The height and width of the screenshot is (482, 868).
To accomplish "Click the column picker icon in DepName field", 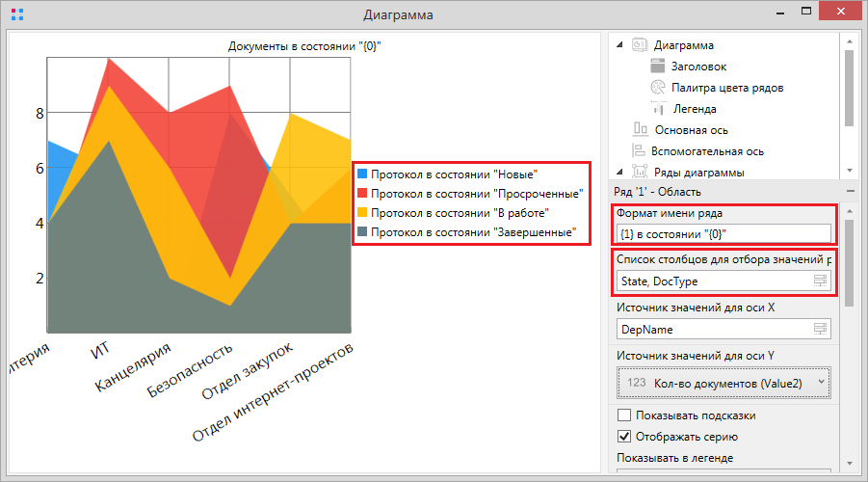I will 820,330.
